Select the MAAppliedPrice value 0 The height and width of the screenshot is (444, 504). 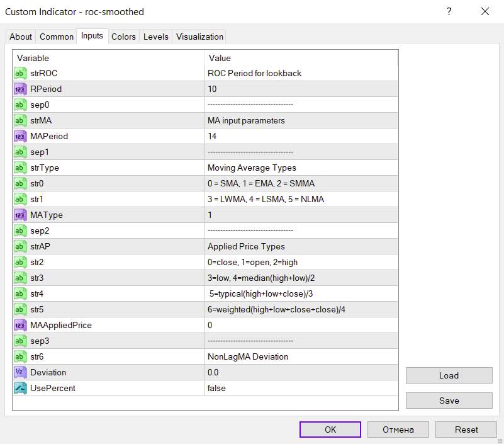[210, 325]
